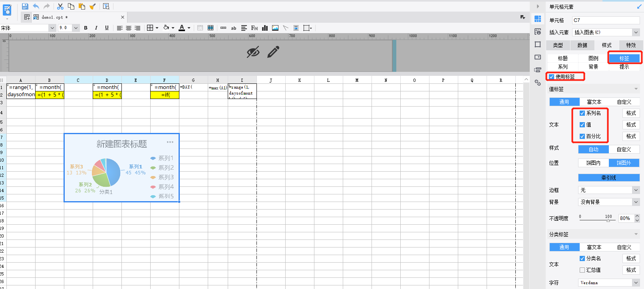Uncheck the 使用标签 checkbox

pos(551,77)
